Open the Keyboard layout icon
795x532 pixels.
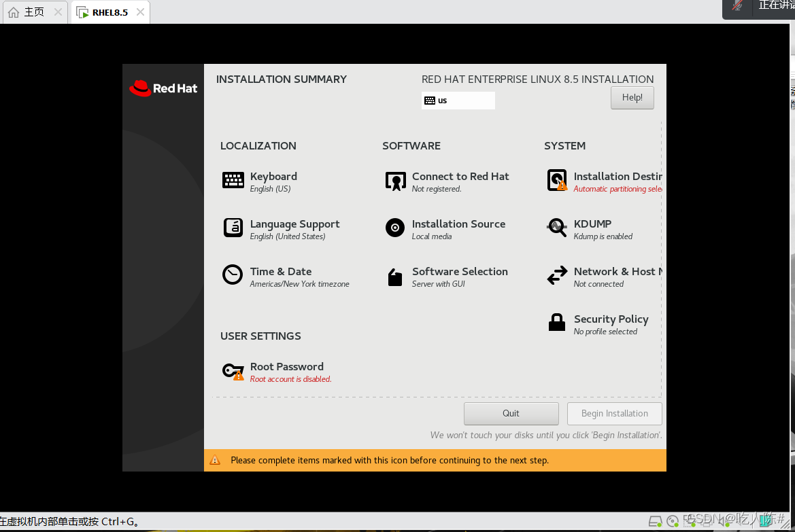click(233, 180)
